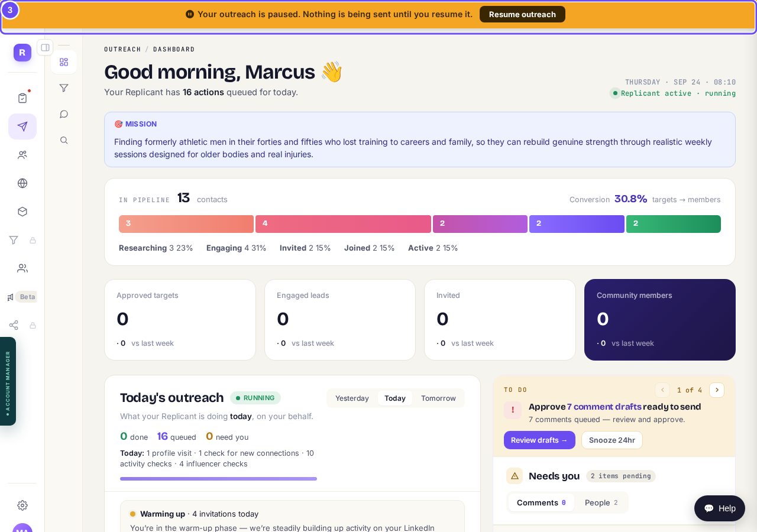Click the Engaging pipeline bar segment
Viewport: 757px width, 532px height.
[343, 224]
